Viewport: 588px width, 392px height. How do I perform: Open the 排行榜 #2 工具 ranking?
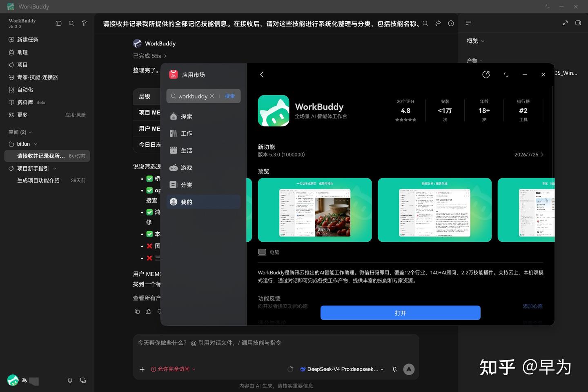[x=523, y=111]
